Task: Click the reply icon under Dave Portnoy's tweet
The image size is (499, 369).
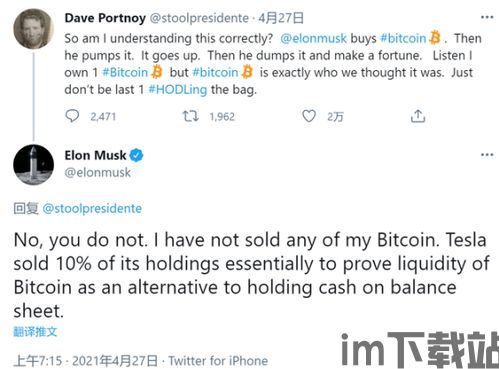Action: [x=72, y=116]
